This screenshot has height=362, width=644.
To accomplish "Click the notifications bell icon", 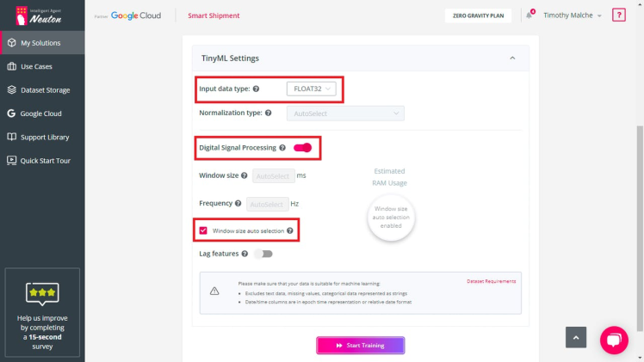I will 529,15.
